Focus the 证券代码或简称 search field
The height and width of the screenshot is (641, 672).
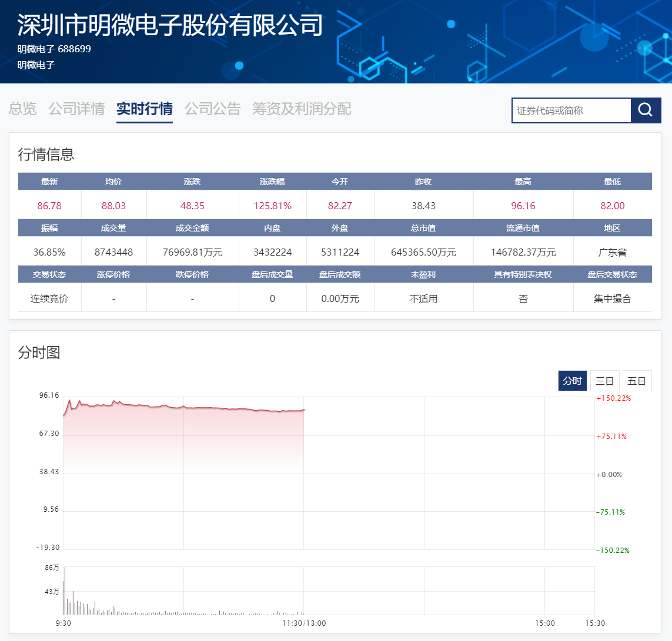click(x=571, y=110)
